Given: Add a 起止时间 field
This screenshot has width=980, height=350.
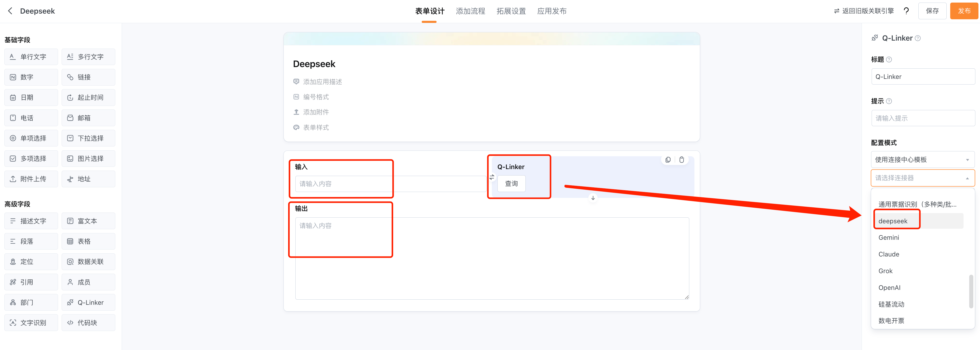Looking at the screenshot, I should tap(88, 97).
